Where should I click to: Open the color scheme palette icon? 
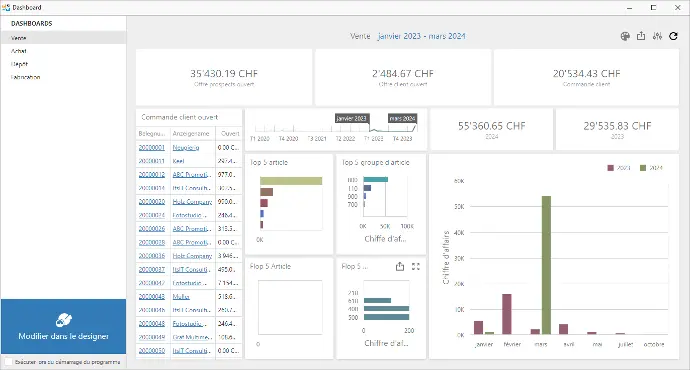click(625, 37)
